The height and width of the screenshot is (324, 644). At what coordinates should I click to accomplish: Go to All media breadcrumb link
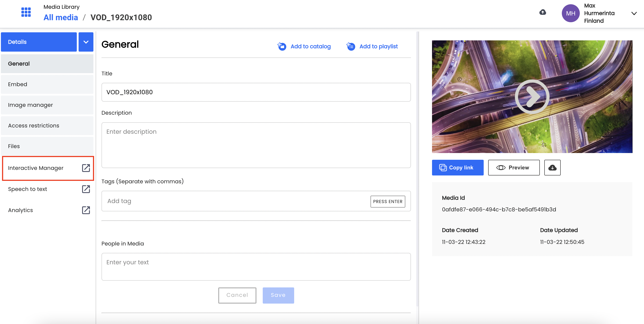pos(61,18)
